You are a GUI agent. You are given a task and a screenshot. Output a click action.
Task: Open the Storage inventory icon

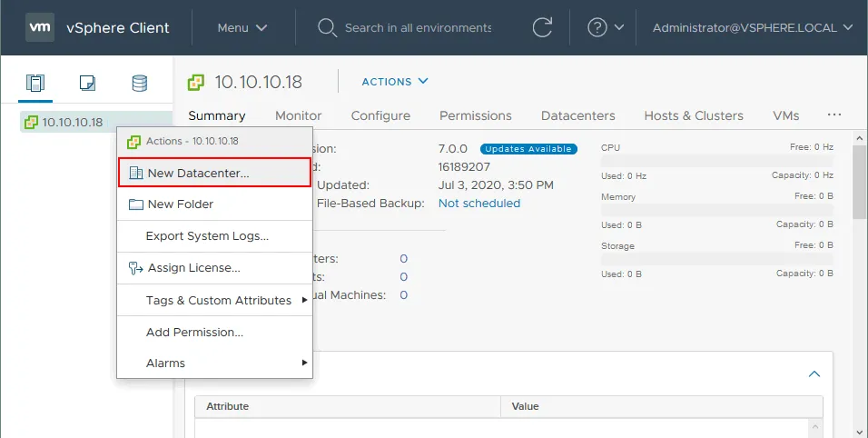point(139,84)
